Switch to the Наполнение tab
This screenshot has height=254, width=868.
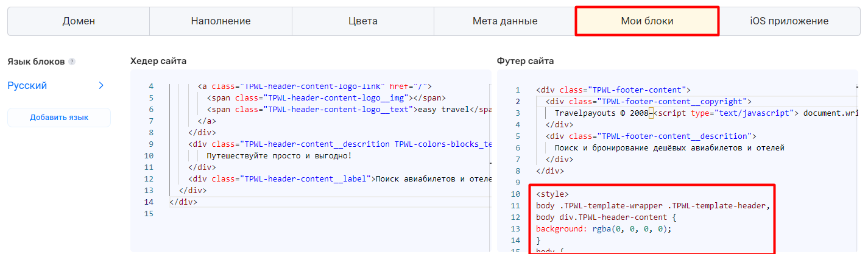[221, 21]
